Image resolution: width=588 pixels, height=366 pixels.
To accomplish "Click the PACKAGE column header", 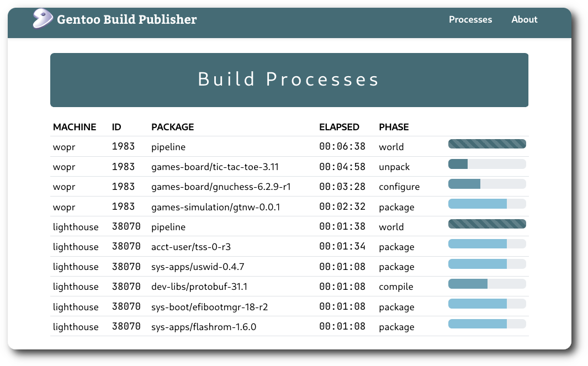I will (172, 127).
